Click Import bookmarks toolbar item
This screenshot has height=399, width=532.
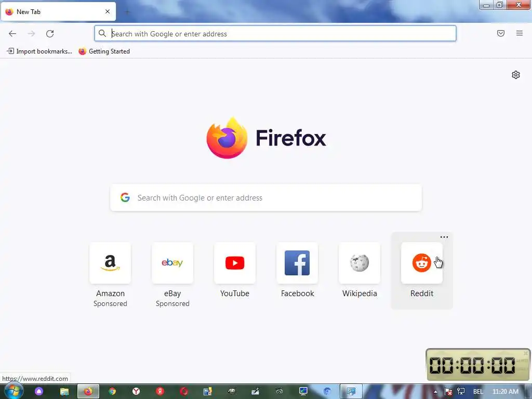coord(39,51)
